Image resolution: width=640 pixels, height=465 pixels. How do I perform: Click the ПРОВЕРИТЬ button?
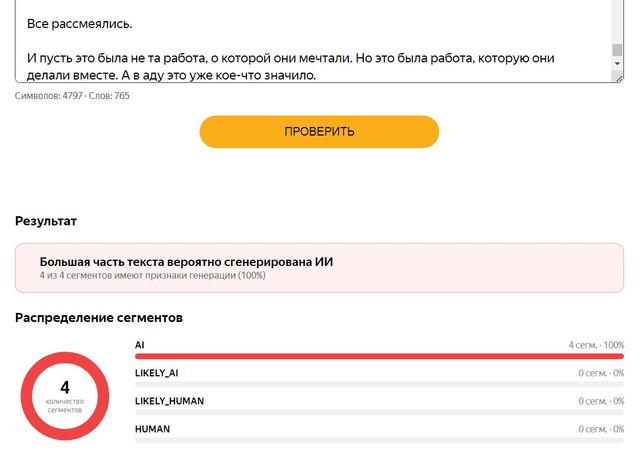319,132
